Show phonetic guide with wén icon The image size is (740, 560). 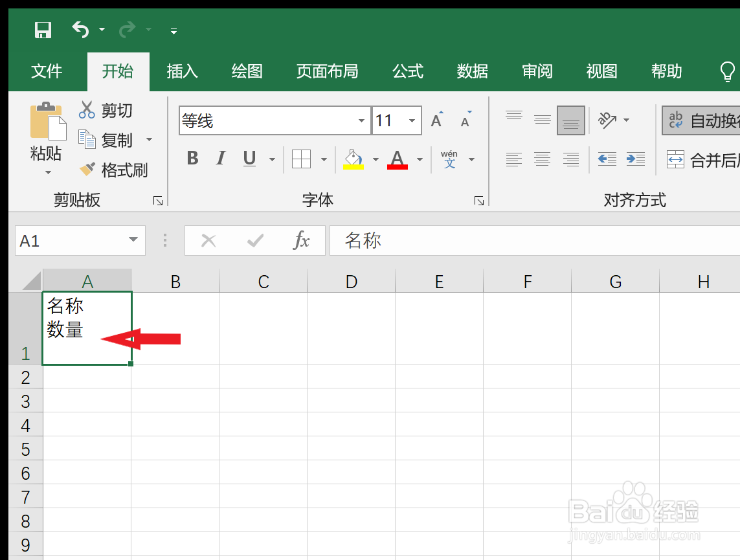click(x=449, y=159)
